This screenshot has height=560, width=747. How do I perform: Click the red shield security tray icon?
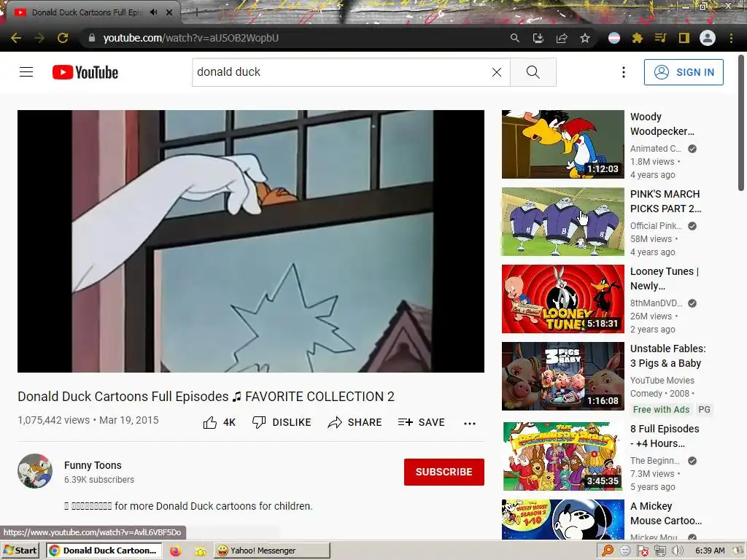pyautogui.click(x=643, y=551)
